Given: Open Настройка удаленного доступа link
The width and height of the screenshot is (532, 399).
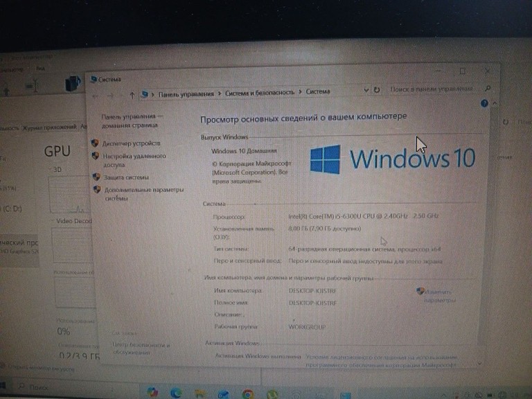Looking at the screenshot, I should tap(134, 160).
